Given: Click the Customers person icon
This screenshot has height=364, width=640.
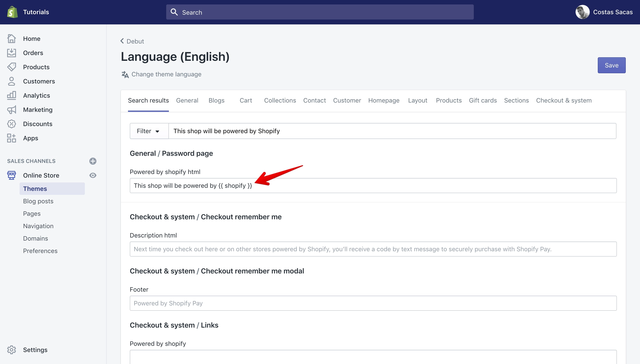Looking at the screenshot, I should pyautogui.click(x=12, y=81).
